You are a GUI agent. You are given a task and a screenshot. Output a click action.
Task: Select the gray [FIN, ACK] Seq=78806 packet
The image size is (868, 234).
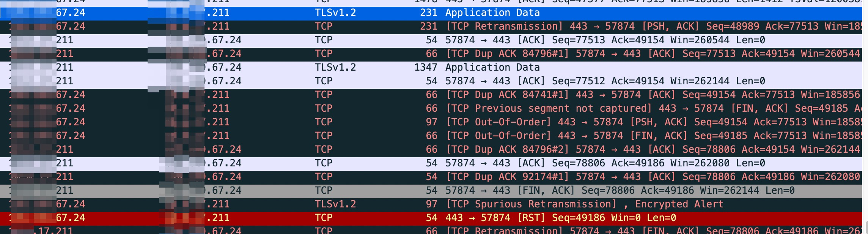tap(619, 191)
